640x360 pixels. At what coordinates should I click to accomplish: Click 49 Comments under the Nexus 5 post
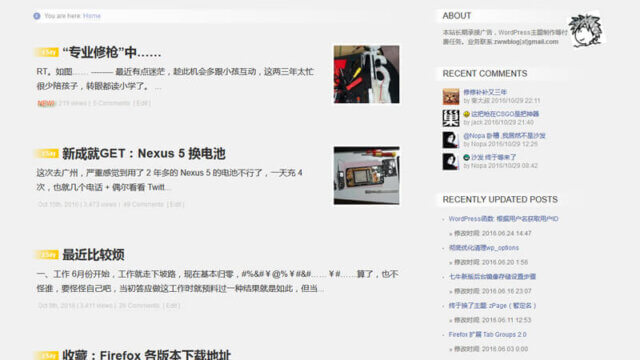click(x=143, y=204)
